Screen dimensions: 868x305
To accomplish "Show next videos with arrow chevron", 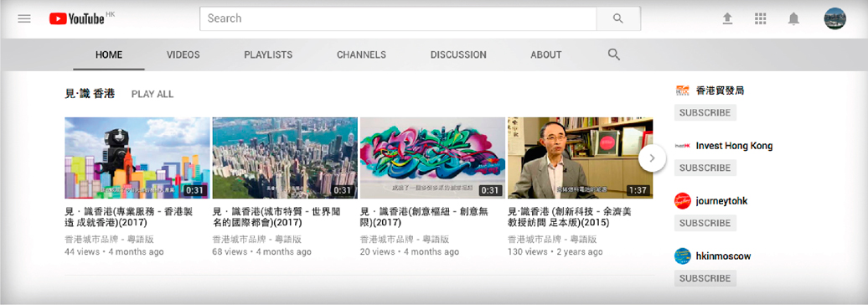I will tap(652, 158).
